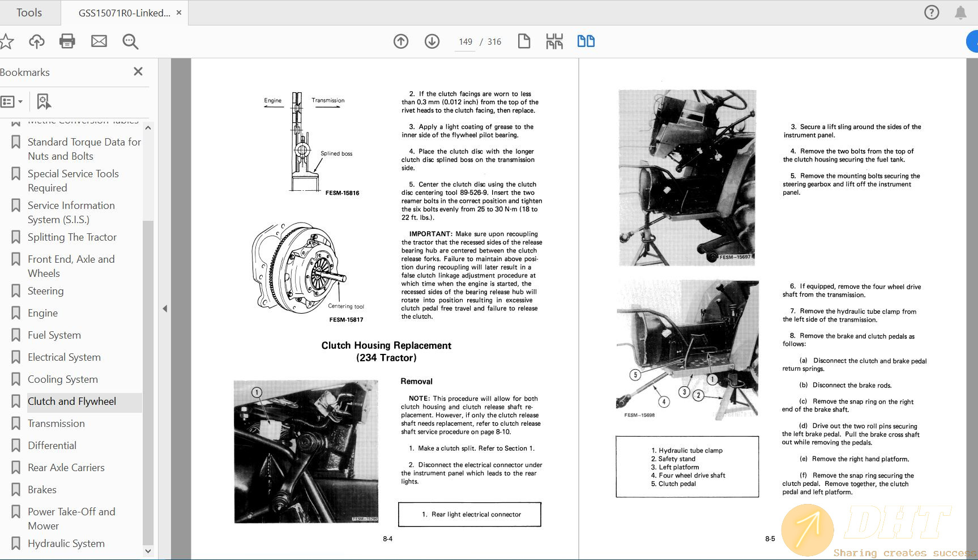Viewport: 978px width, 560px height.
Task: Switch to the Tools tab
Action: (x=29, y=12)
